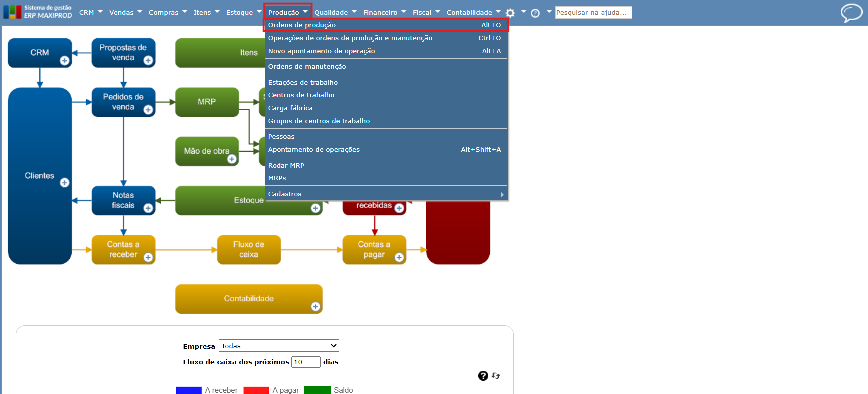Open the Contas a pagar box
The width and height of the screenshot is (868, 394).
[374, 249]
